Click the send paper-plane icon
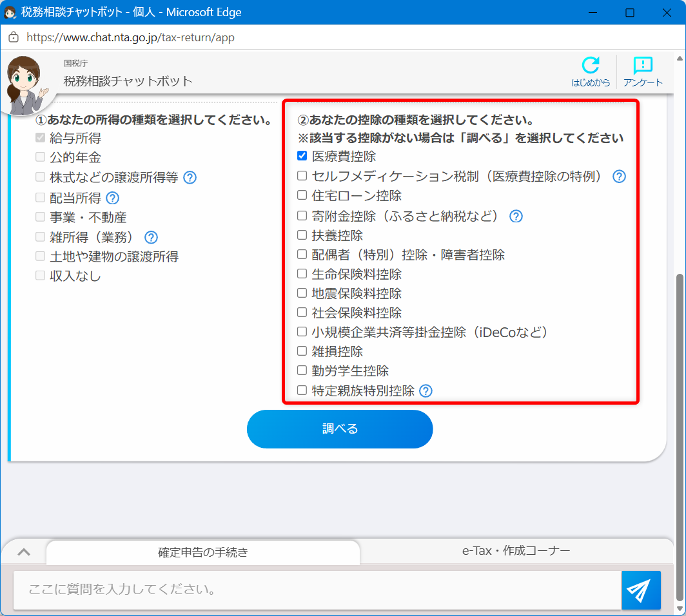This screenshot has width=686, height=616. [x=641, y=590]
